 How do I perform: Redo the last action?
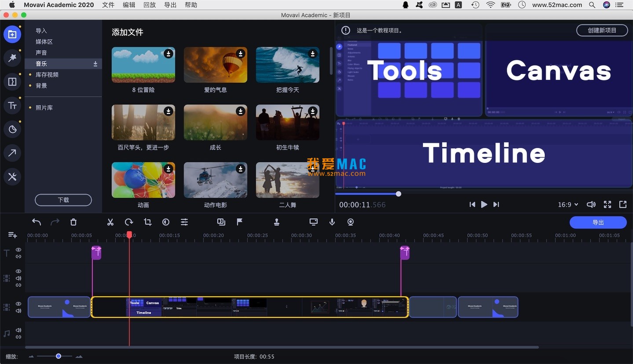(55, 222)
